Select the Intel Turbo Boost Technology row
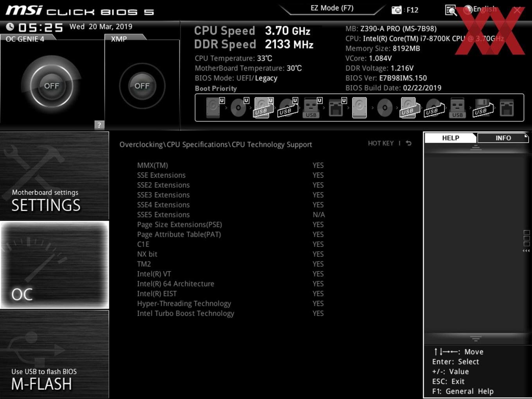 click(x=231, y=313)
